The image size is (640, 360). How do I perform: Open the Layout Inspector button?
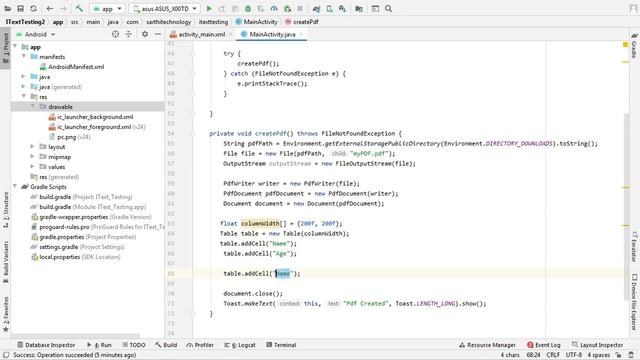(x=598, y=345)
